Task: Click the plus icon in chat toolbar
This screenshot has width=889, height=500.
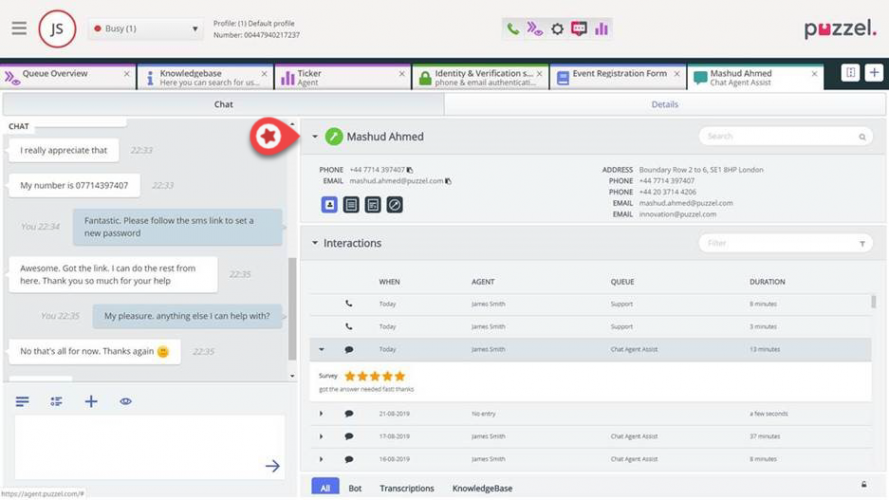Action: (91, 401)
